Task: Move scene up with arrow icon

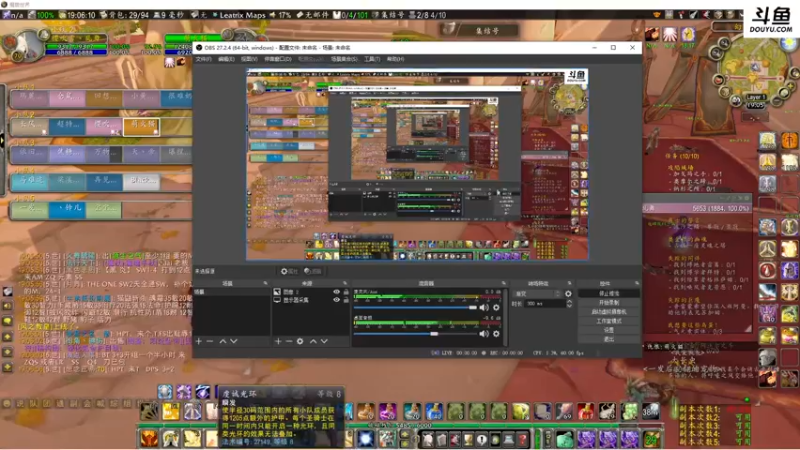Action: point(222,341)
